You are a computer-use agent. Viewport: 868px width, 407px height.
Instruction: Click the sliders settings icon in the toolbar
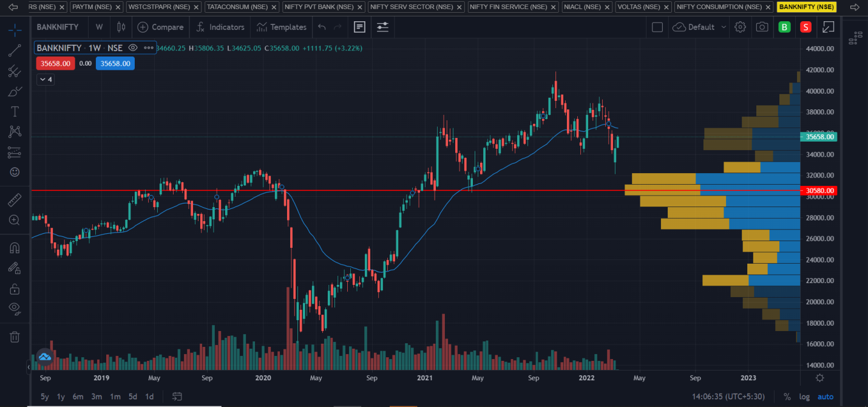382,27
